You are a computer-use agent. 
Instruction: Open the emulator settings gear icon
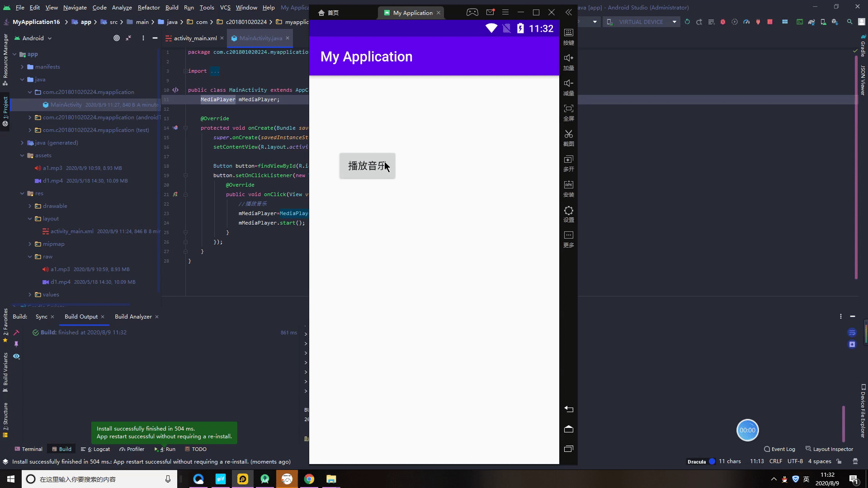click(568, 211)
